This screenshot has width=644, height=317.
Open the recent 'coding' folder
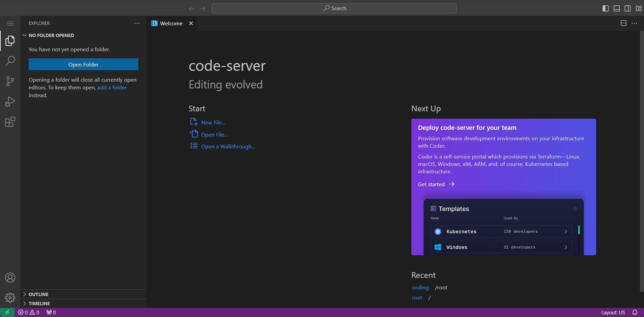[420, 287]
